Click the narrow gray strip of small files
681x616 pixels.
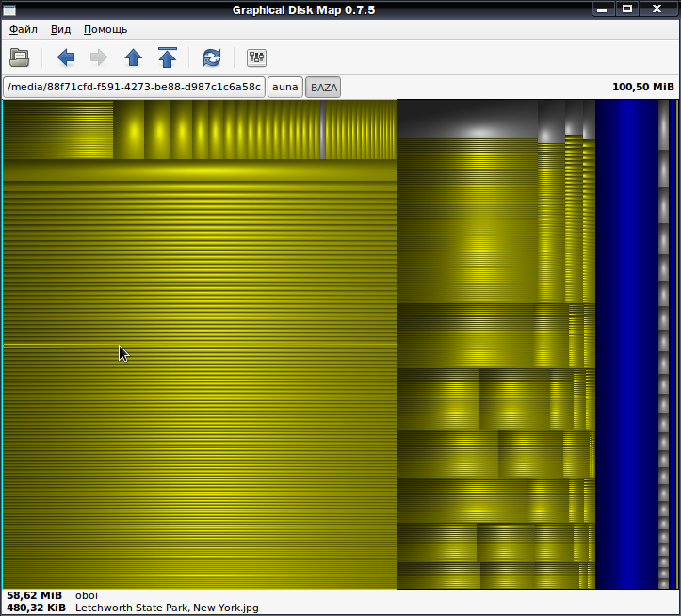tap(663, 344)
